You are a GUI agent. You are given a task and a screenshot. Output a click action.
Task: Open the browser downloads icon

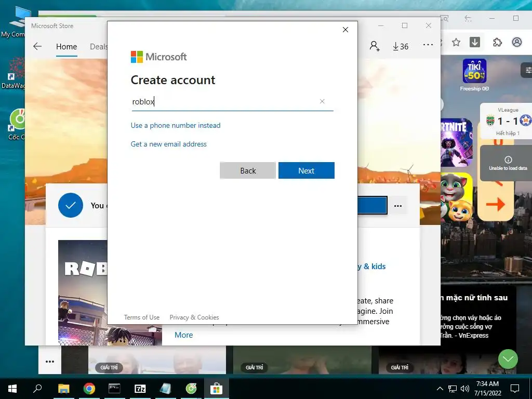point(475,42)
